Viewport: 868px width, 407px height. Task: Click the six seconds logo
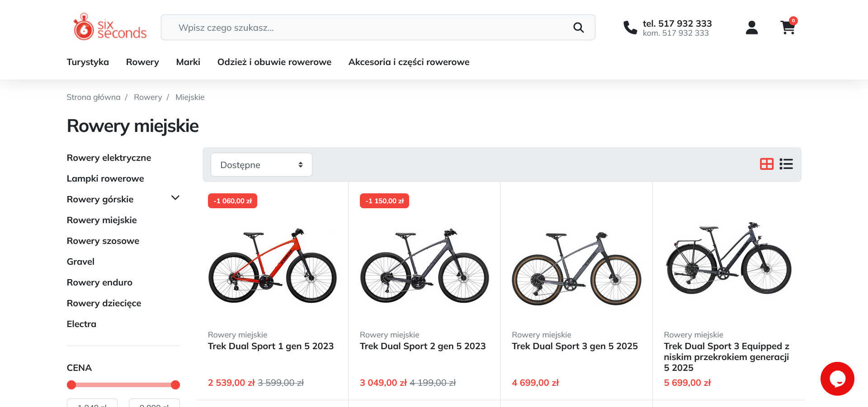[x=110, y=27]
